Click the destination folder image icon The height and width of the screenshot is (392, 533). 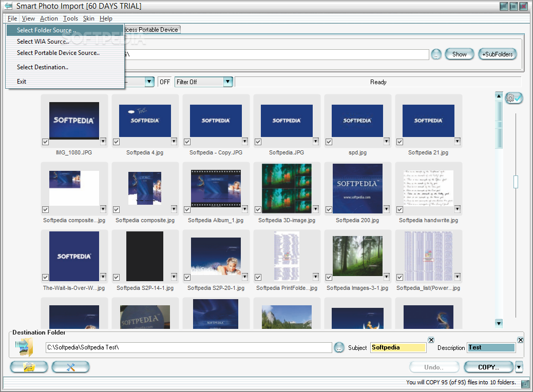click(x=24, y=347)
